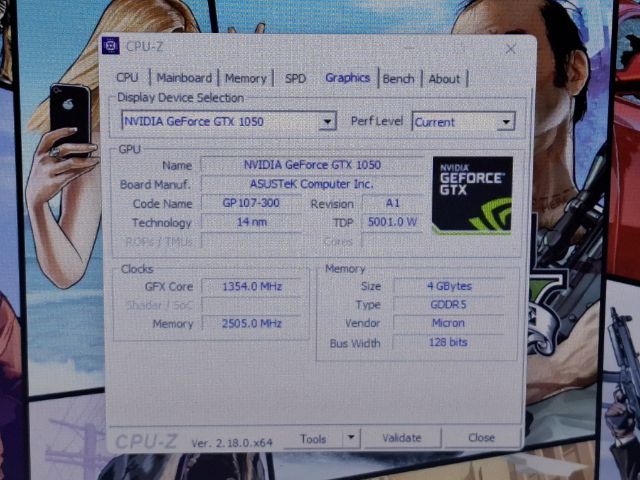Open the Bench tab
Viewport: 640px width, 480px height.
tap(398, 79)
